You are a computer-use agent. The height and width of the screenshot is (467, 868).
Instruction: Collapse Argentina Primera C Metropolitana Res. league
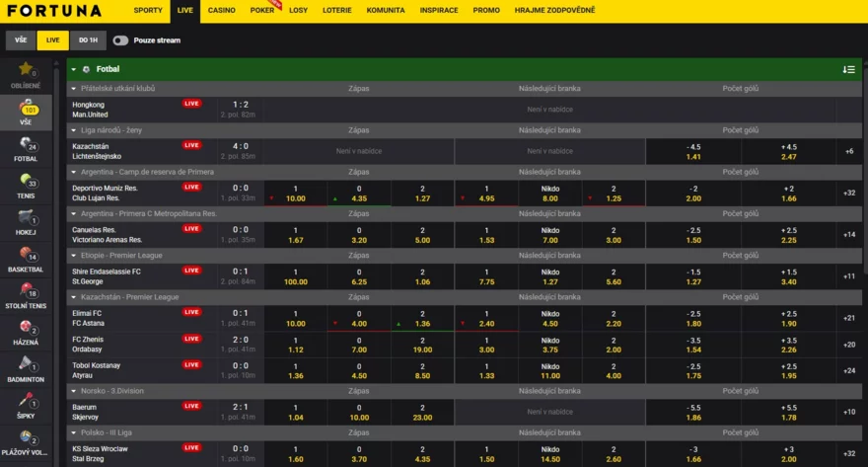point(74,214)
